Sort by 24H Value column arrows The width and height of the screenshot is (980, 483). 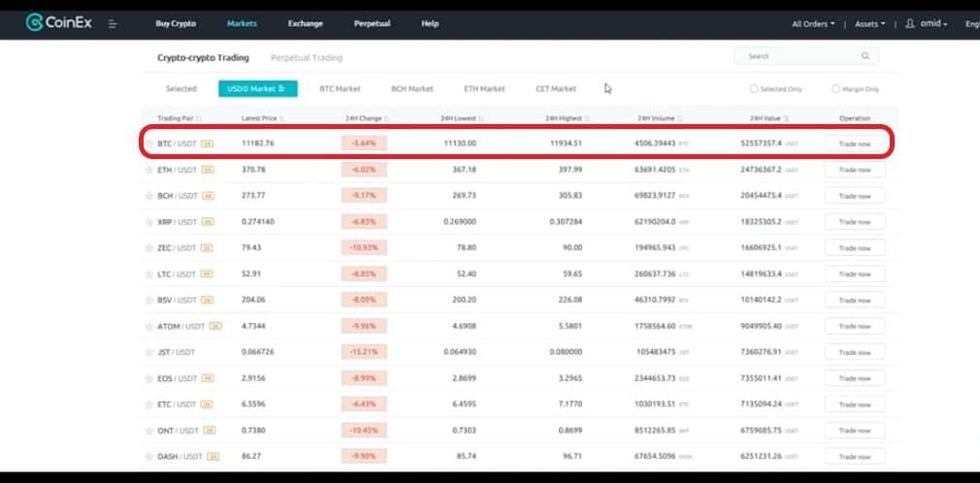(x=786, y=118)
